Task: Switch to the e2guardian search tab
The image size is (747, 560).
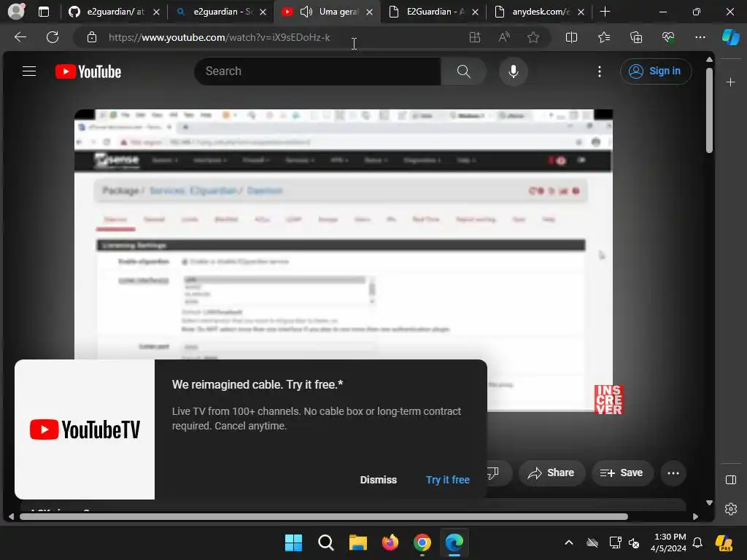Action: tap(220, 12)
